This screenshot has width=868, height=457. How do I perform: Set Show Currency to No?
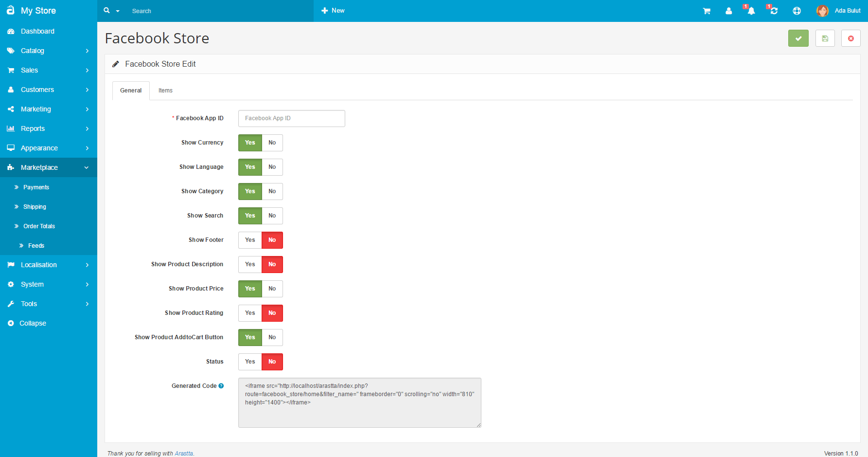click(272, 143)
